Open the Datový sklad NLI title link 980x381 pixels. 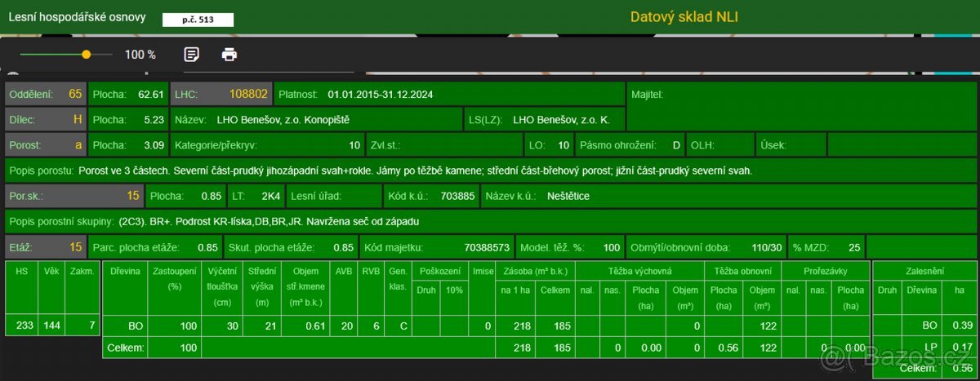click(684, 16)
